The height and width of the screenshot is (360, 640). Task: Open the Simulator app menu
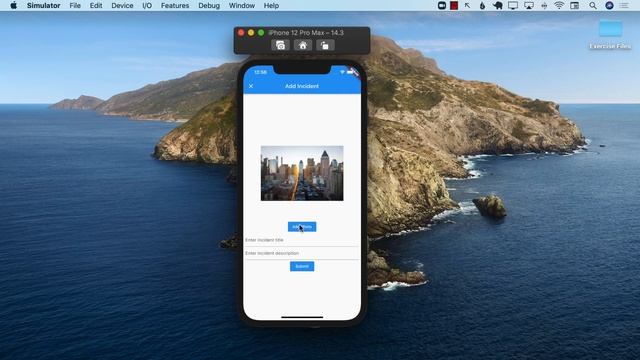pyautogui.click(x=44, y=6)
